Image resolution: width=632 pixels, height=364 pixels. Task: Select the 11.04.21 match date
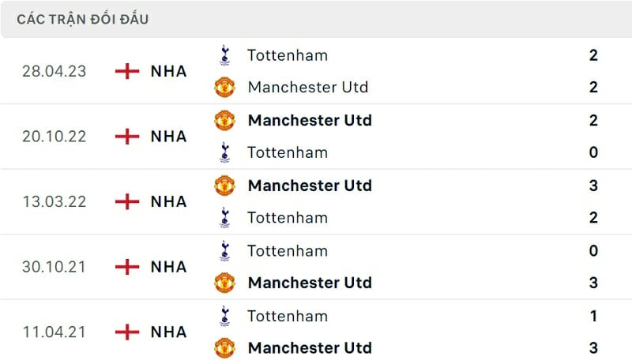pos(55,332)
